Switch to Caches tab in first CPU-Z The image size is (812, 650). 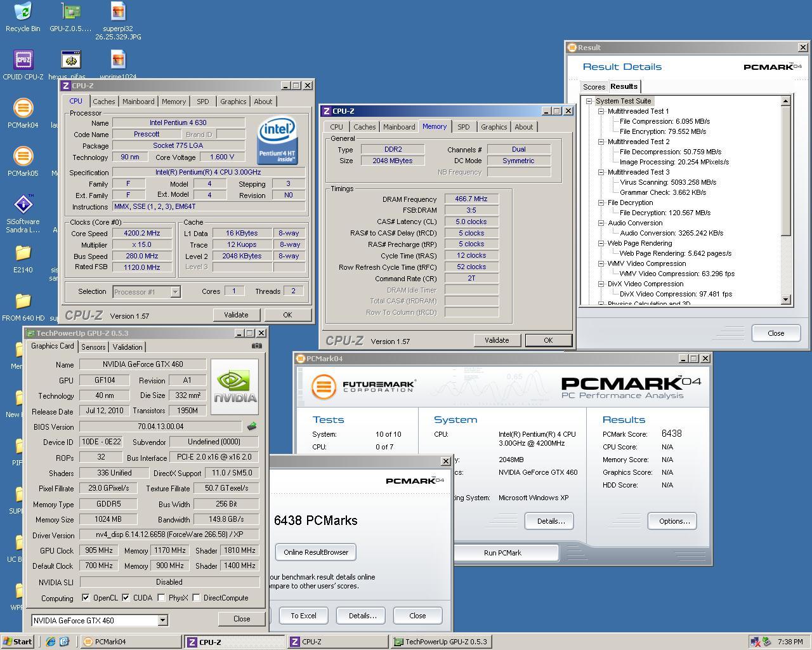(x=104, y=102)
